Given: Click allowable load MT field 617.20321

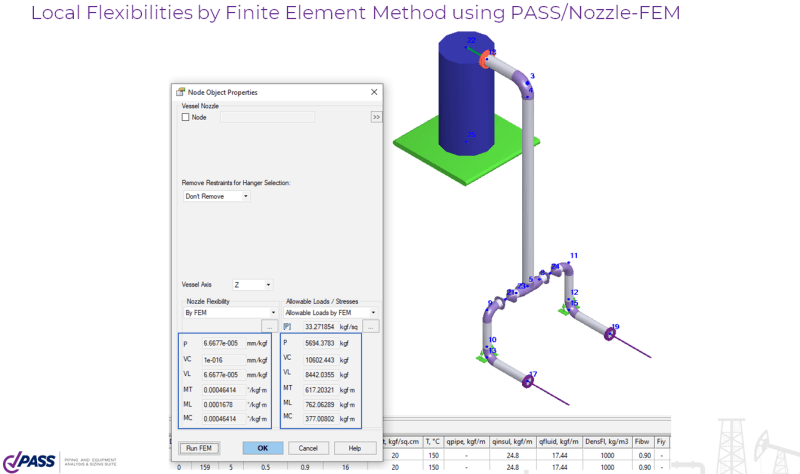Looking at the screenshot, I should (x=320, y=390).
